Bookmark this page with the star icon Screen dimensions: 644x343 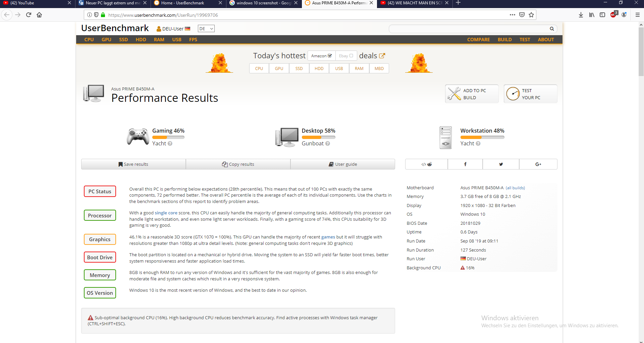pos(531,15)
